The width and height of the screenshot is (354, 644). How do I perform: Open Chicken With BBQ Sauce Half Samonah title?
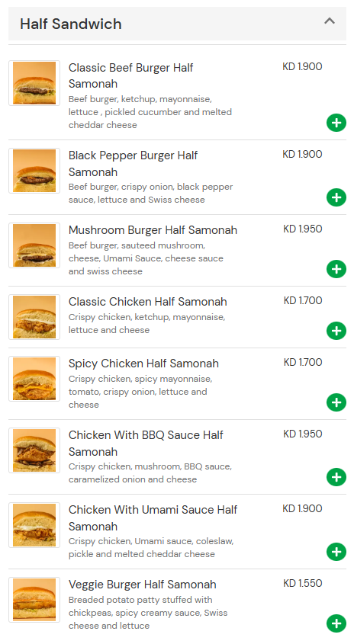(146, 443)
